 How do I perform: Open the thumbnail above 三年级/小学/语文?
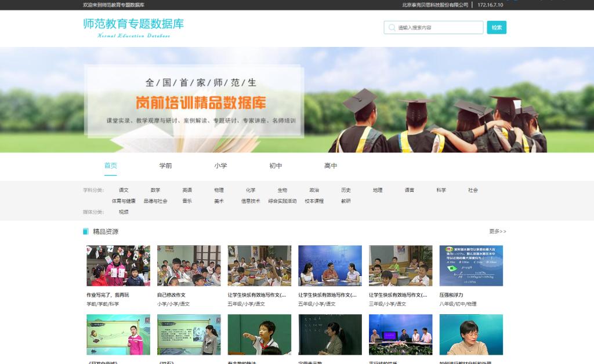[x=401, y=265]
